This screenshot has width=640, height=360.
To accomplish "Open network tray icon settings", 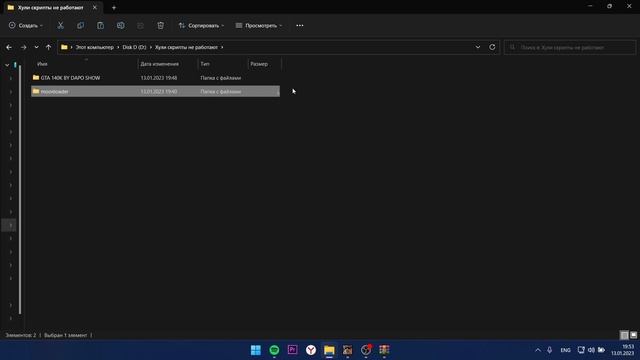I will (581, 350).
